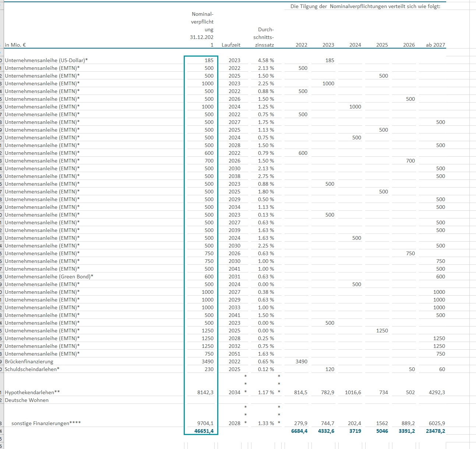Click the Laufzeit value 2031
Viewport: 476px width, 449px height.
point(235,277)
